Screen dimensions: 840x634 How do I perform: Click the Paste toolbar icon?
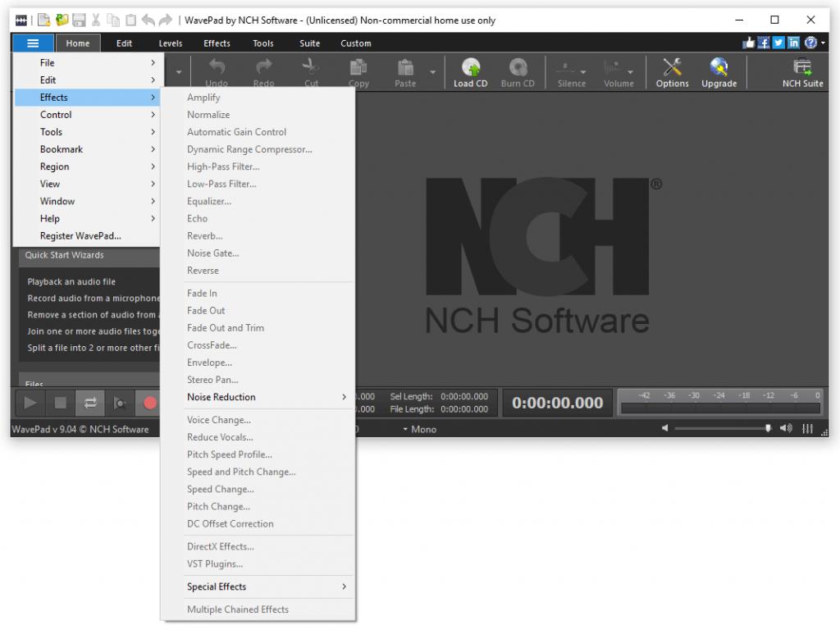pos(405,72)
